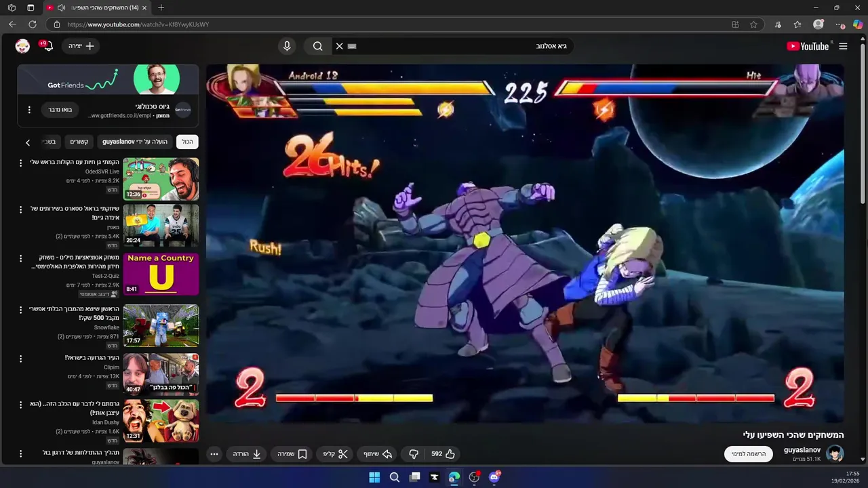Image resolution: width=868 pixels, height=488 pixels.
Task: Clear the search text with the X
Action: tap(339, 46)
